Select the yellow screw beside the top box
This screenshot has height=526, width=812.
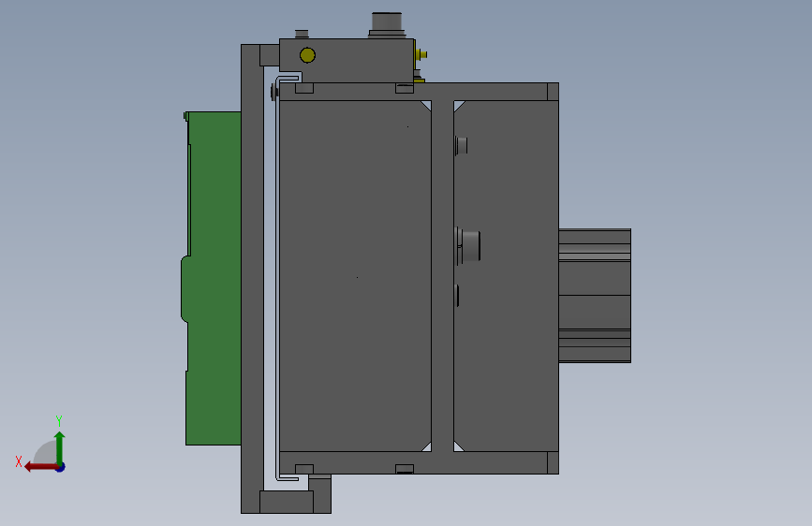click(x=421, y=54)
